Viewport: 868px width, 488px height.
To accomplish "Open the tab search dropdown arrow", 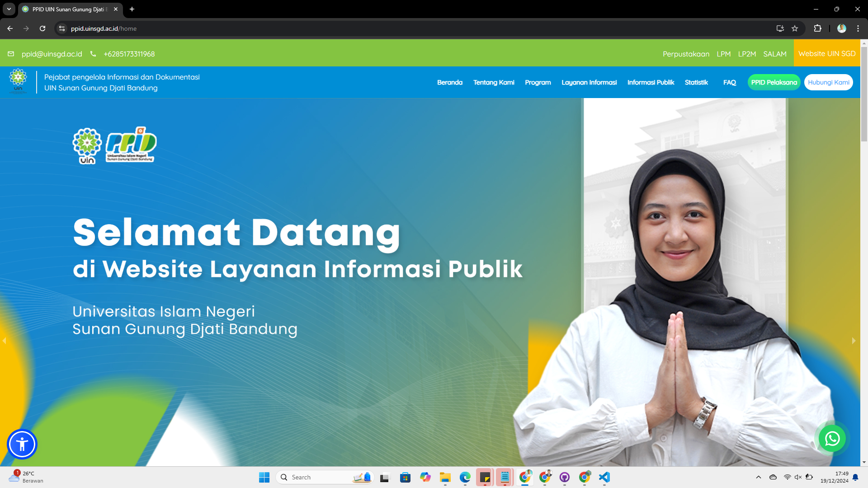I will pyautogui.click(x=9, y=9).
